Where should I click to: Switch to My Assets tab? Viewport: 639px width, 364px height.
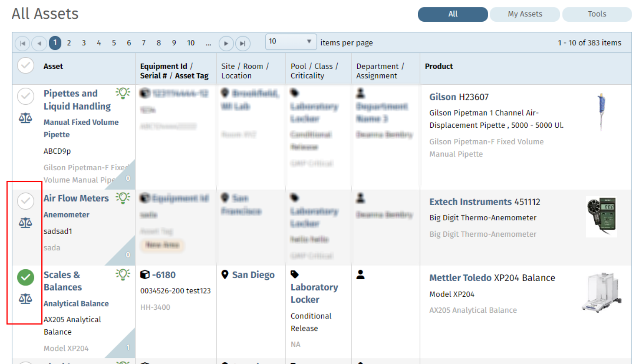[x=525, y=14]
